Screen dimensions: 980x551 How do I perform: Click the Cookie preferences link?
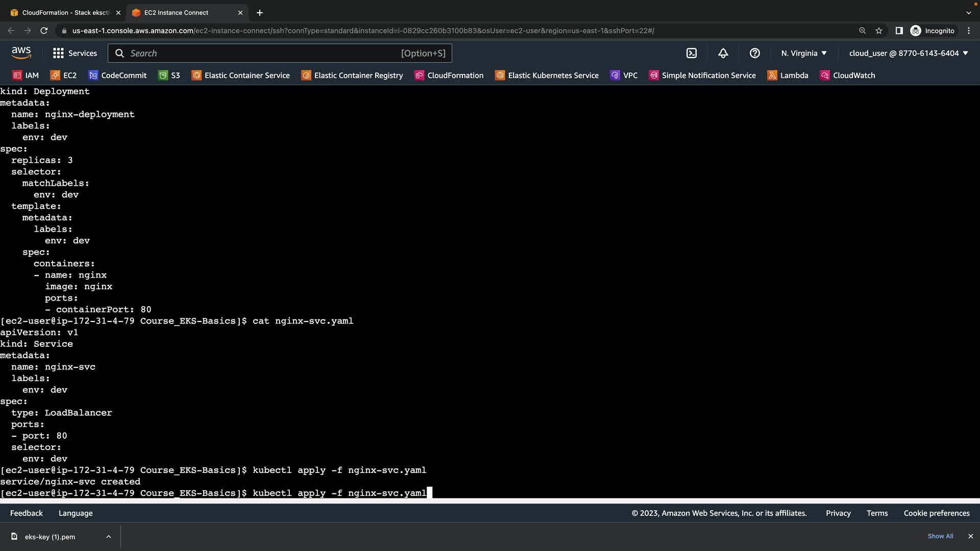[936, 513]
